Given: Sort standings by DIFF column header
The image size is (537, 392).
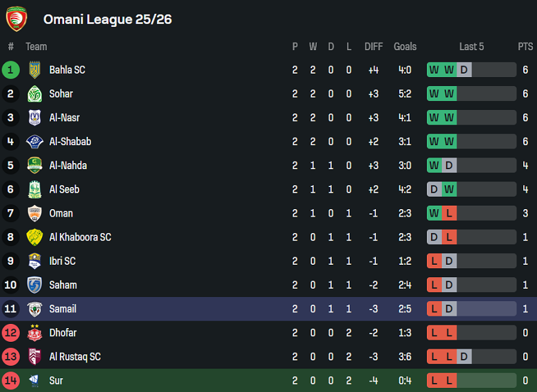Looking at the screenshot, I should pos(374,47).
